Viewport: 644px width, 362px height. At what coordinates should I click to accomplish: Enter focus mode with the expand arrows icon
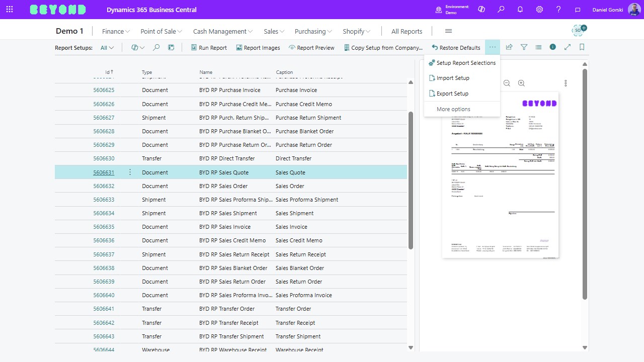click(x=568, y=47)
